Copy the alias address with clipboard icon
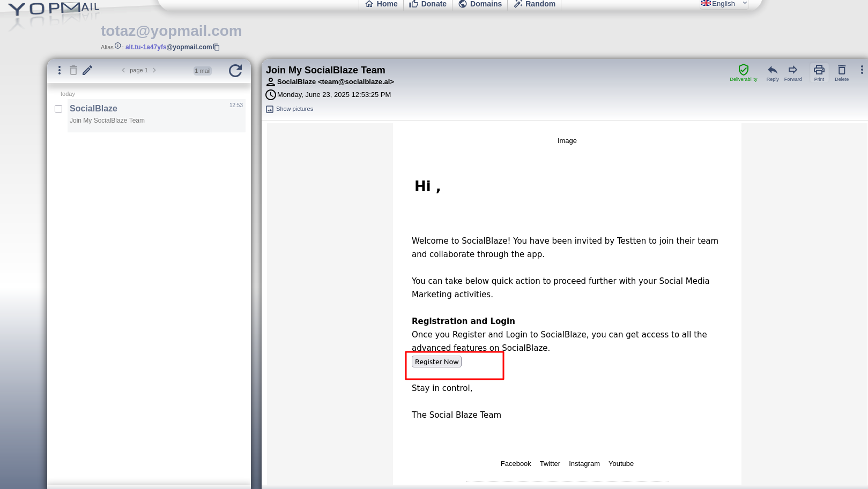 217,47
